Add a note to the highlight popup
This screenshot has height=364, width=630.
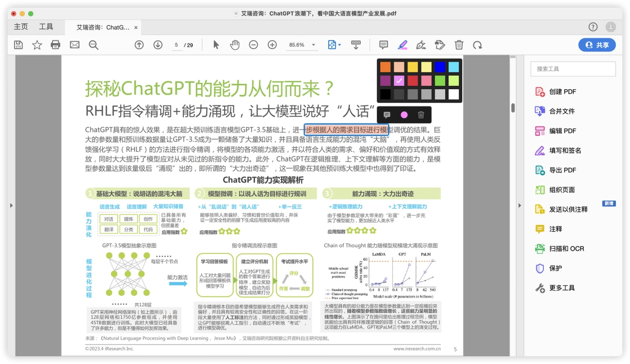pyautogui.click(x=387, y=115)
